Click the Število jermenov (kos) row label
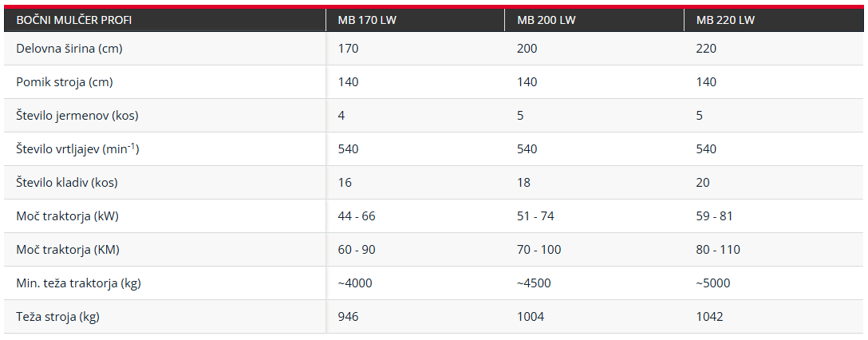Screen dimensions: 868x340 coord(77,116)
